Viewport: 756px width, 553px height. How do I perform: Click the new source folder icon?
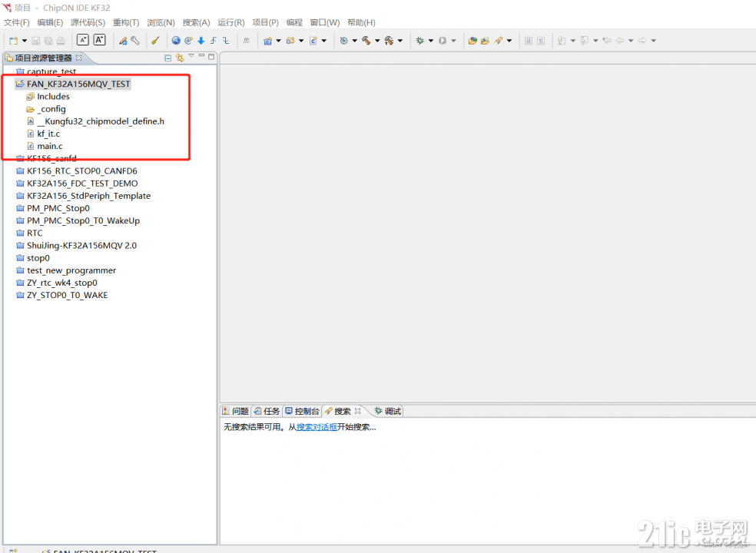tap(290, 41)
